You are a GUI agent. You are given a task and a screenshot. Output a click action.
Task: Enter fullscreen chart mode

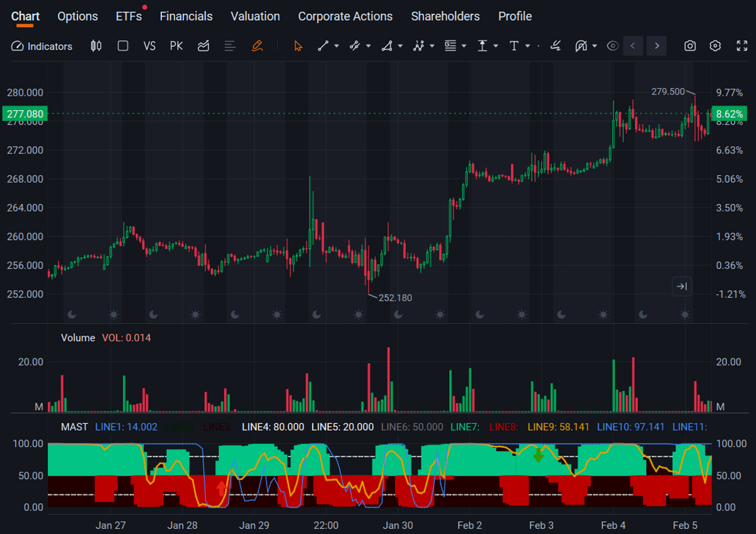[742, 46]
